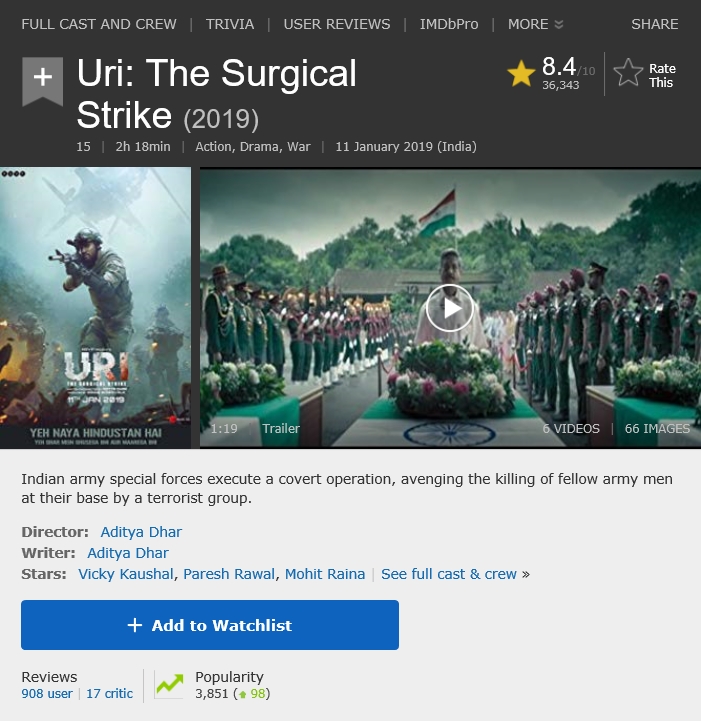Go to USER REVIEWS
Viewport: 701px width, 721px height.
tap(336, 24)
